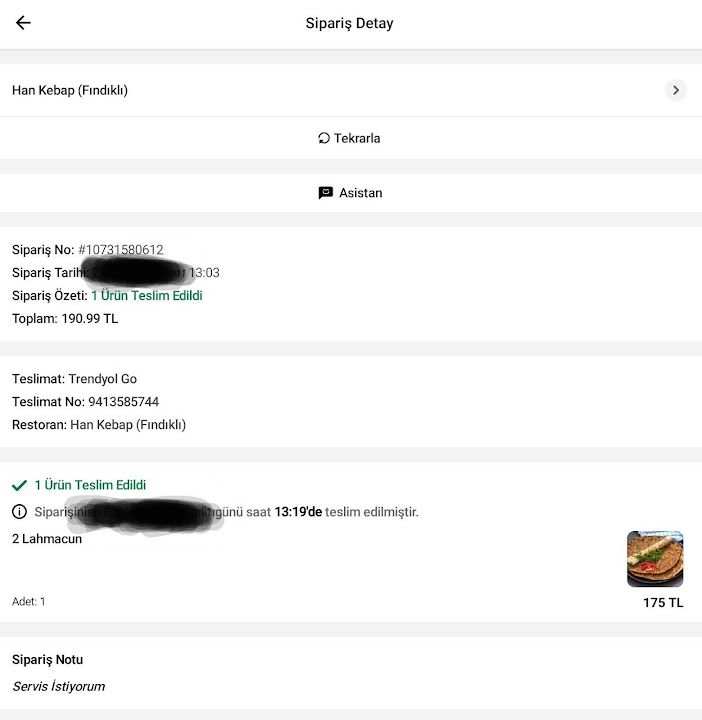Tap the Tekrarla reorder button
This screenshot has width=702, height=720.
[351, 138]
